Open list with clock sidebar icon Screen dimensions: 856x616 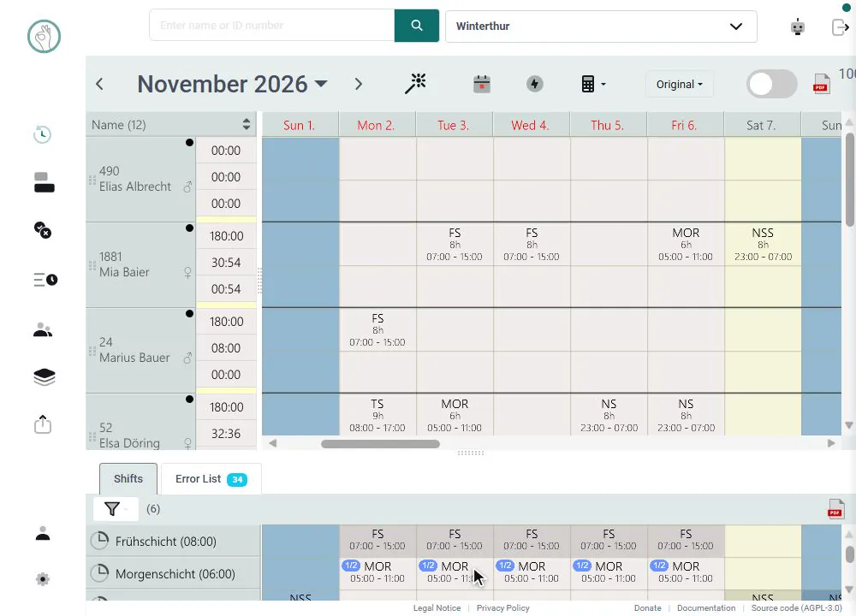(45, 280)
